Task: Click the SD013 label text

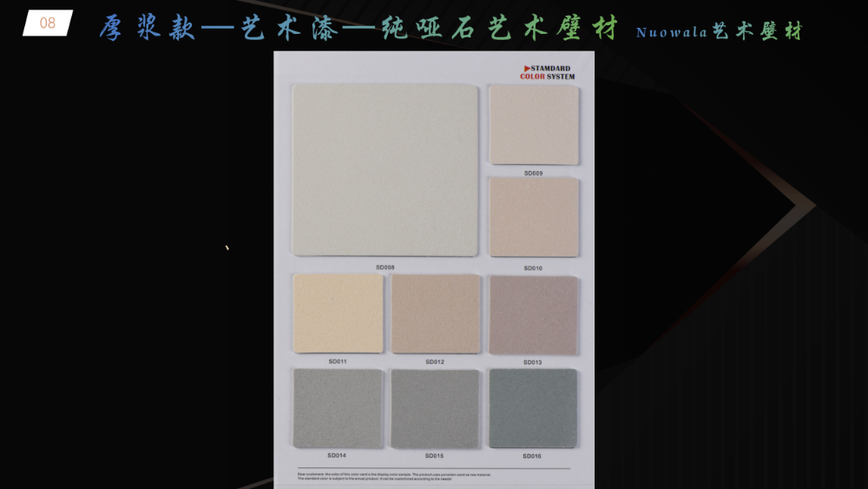Action: pyautogui.click(x=533, y=363)
